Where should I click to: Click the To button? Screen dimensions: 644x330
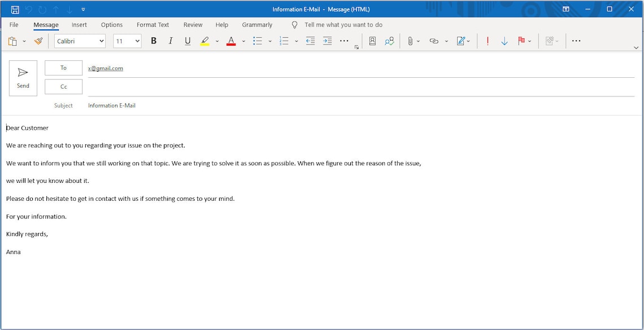pyautogui.click(x=64, y=68)
